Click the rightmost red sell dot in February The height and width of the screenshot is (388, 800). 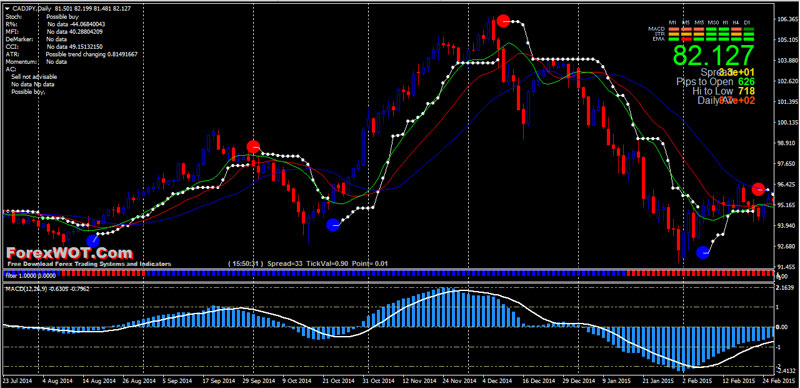coord(758,189)
